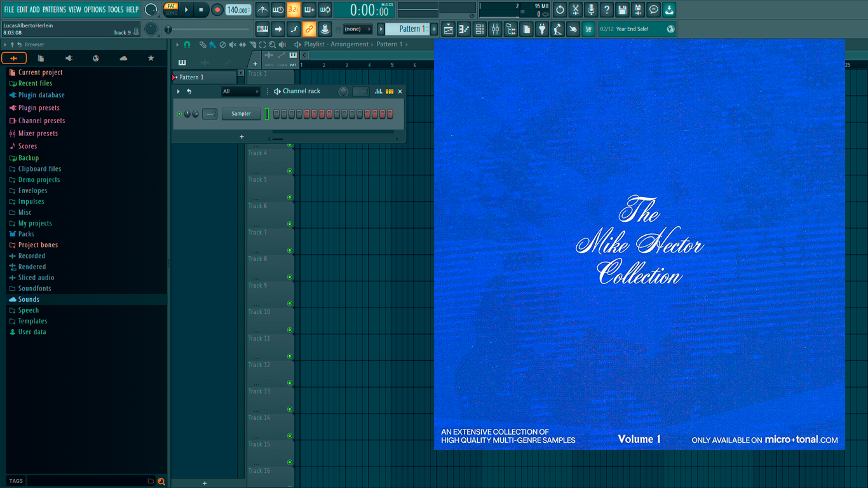The image size is (868, 488).
Task: Select the Draw pencil tool in Playlist
Action: click(203, 44)
